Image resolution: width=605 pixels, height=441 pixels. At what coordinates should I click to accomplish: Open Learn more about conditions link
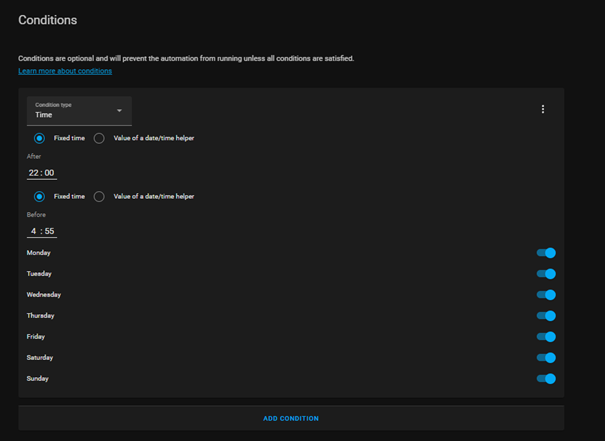(65, 71)
